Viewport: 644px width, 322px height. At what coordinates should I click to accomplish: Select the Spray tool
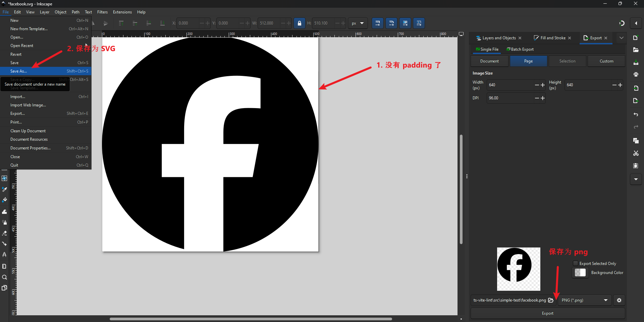[4, 222]
